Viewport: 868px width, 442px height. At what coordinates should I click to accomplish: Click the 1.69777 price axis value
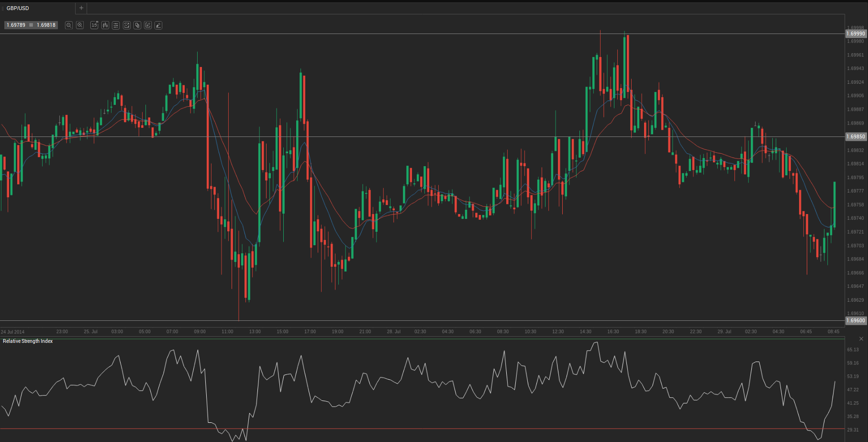point(856,191)
